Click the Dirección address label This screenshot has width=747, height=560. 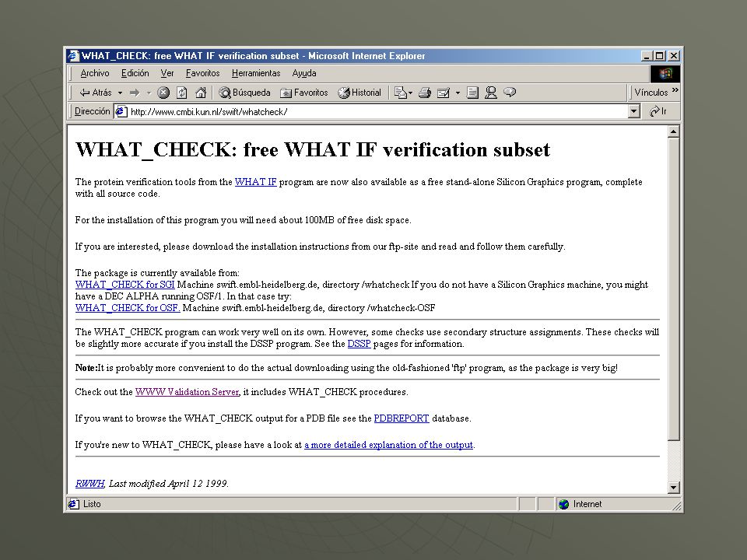pyautogui.click(x=92, y=111)
